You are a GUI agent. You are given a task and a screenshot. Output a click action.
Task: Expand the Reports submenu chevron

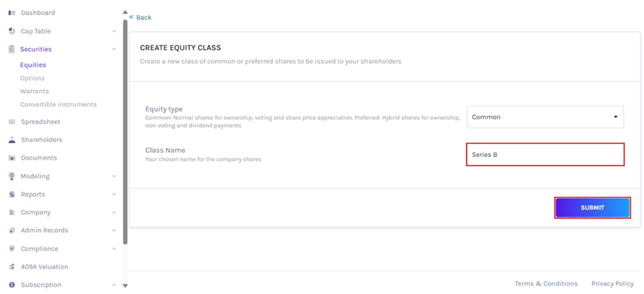click(x=114, y=195)
